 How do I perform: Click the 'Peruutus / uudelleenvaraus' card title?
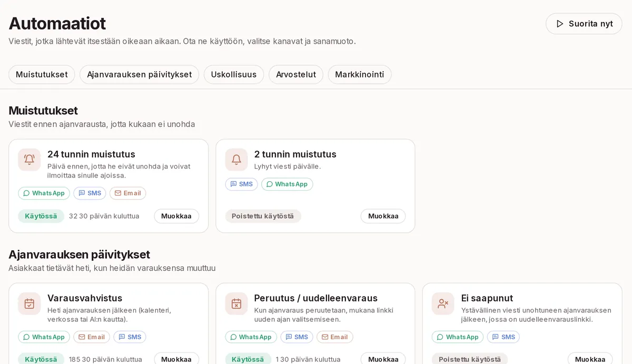(316, 298)
